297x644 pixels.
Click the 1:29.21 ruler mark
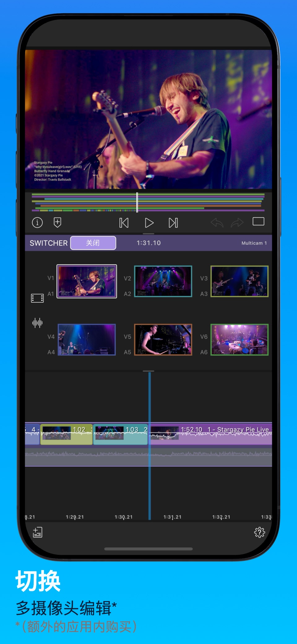click(x=75, y=517)
